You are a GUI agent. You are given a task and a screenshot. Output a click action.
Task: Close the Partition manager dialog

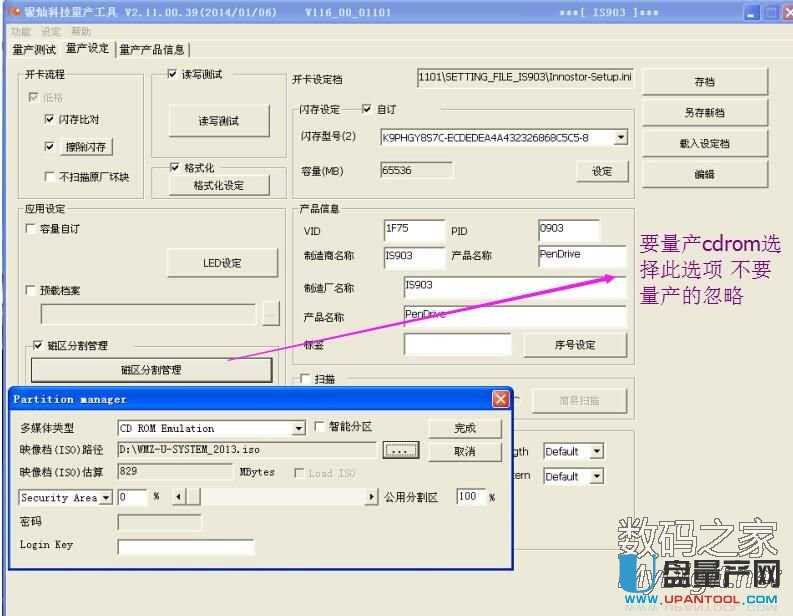(500, 399)
